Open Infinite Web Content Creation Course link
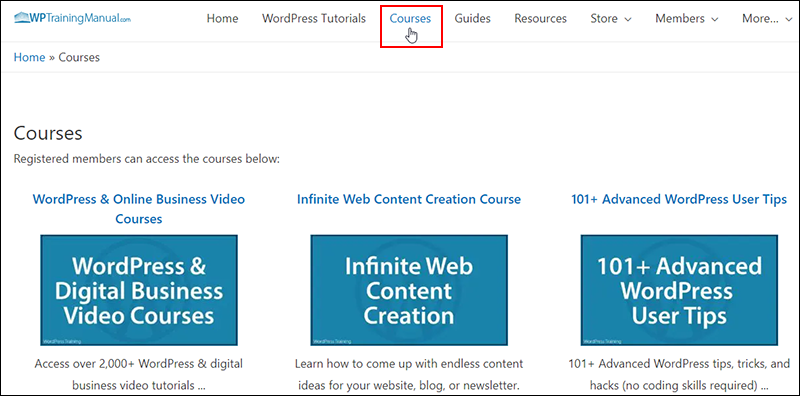 click(409, 199)
